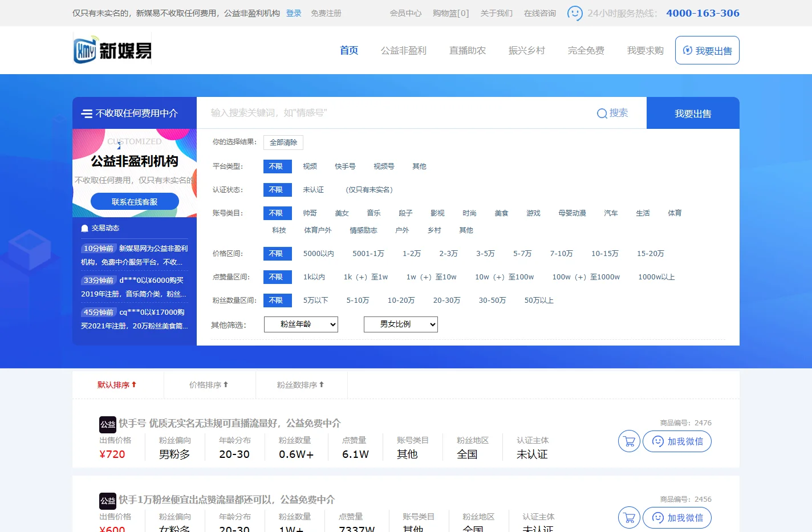Open 关于我们 link

coord(496,13)
